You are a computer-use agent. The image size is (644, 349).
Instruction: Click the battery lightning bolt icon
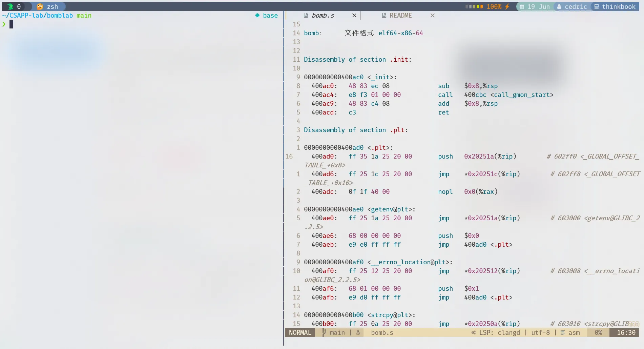click(507, 6)
